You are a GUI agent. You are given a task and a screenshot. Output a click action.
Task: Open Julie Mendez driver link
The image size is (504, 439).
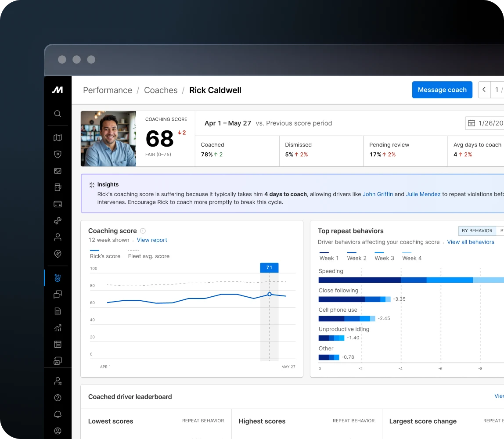click(423, 194)
